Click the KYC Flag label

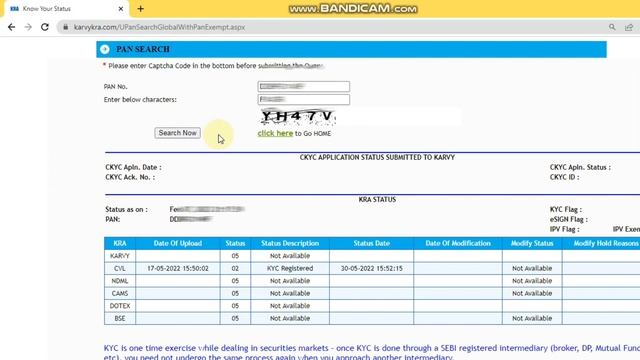(566, 209)
